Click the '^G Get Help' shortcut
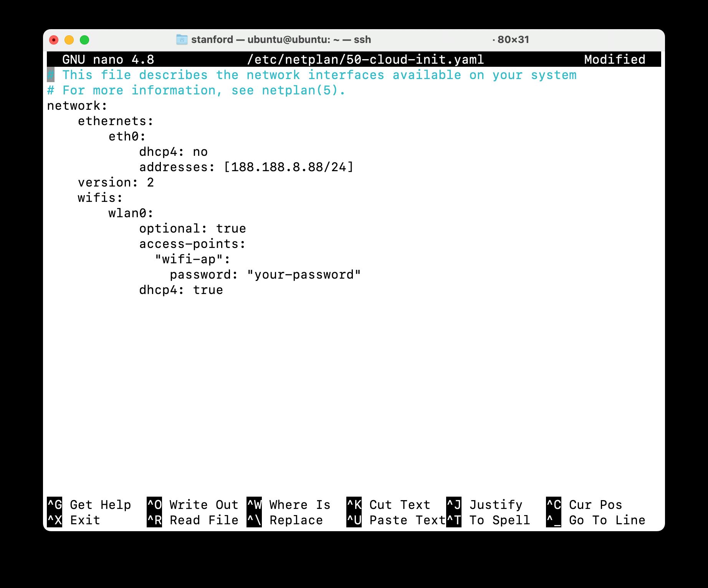 click(89, 504)
